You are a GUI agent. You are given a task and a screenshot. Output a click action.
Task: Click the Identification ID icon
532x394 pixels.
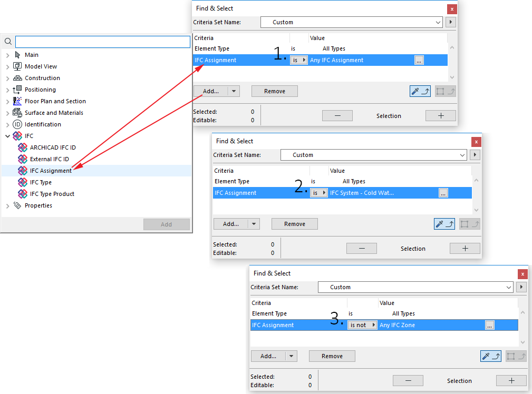click(x=17, y=124)
